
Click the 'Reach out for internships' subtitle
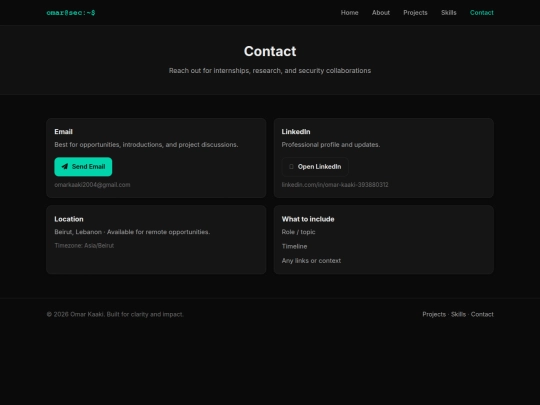point(270,71)
